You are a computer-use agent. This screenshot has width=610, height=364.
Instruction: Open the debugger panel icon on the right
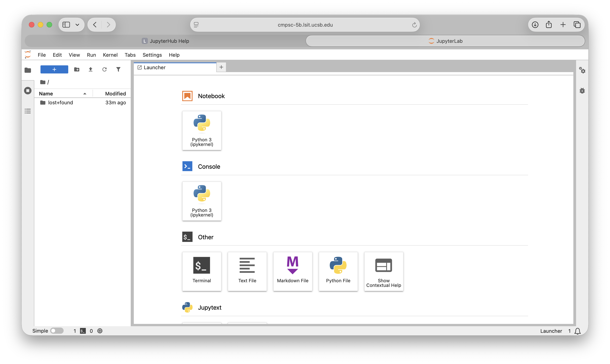[582, 90]
